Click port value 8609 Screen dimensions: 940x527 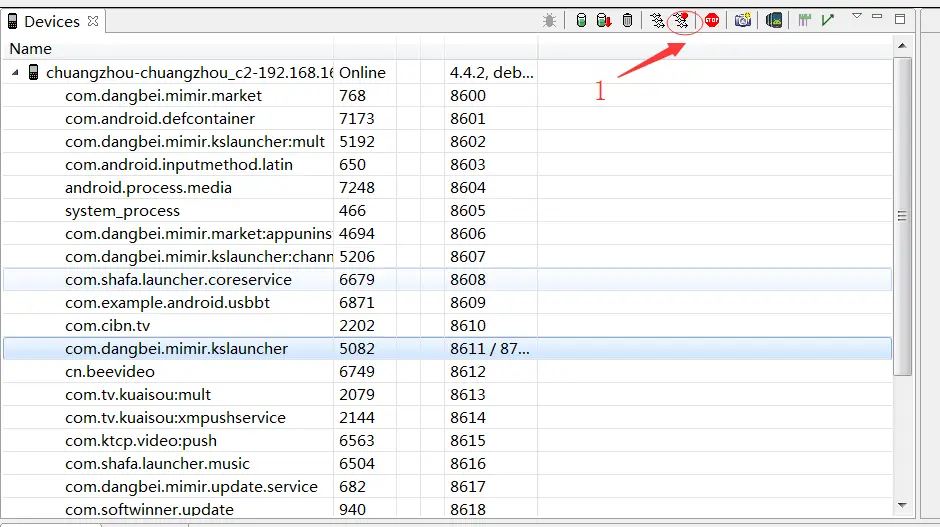pos(468,302)
